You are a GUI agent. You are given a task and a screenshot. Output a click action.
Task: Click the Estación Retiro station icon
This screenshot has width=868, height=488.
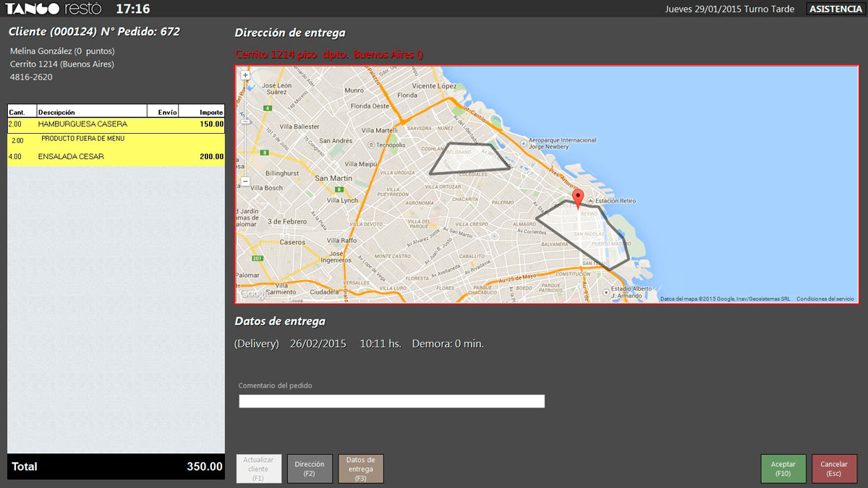(x=590, y=200)
